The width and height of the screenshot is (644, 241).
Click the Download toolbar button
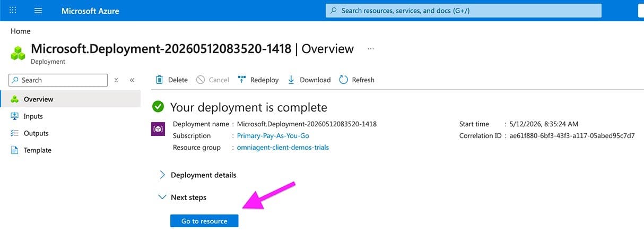(x=309, y=80)
